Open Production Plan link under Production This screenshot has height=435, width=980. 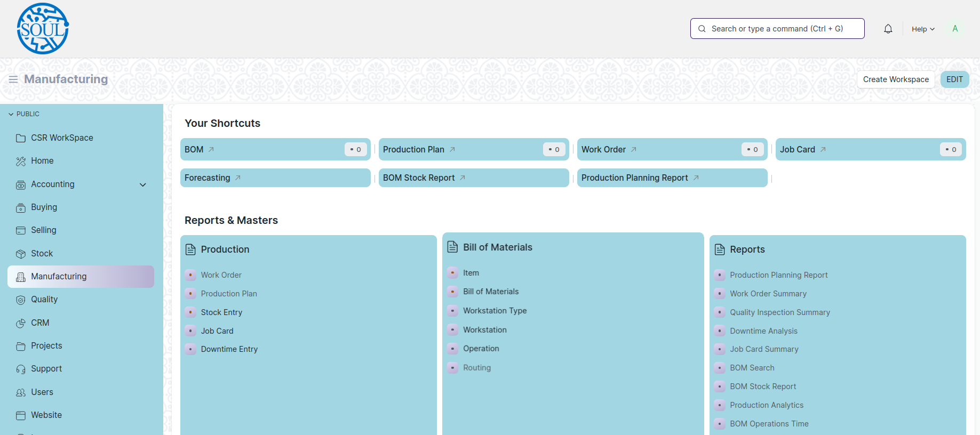(229, 294)
